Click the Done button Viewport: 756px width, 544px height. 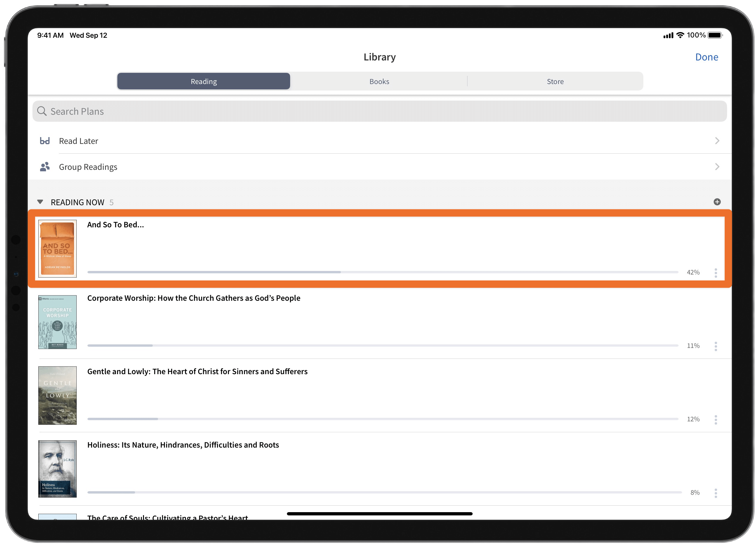706,57
